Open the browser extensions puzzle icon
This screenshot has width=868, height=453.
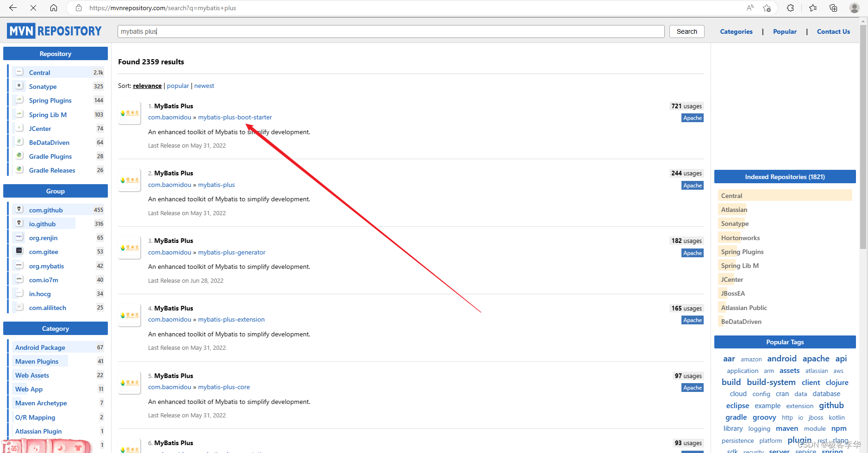tap(791, 8)
